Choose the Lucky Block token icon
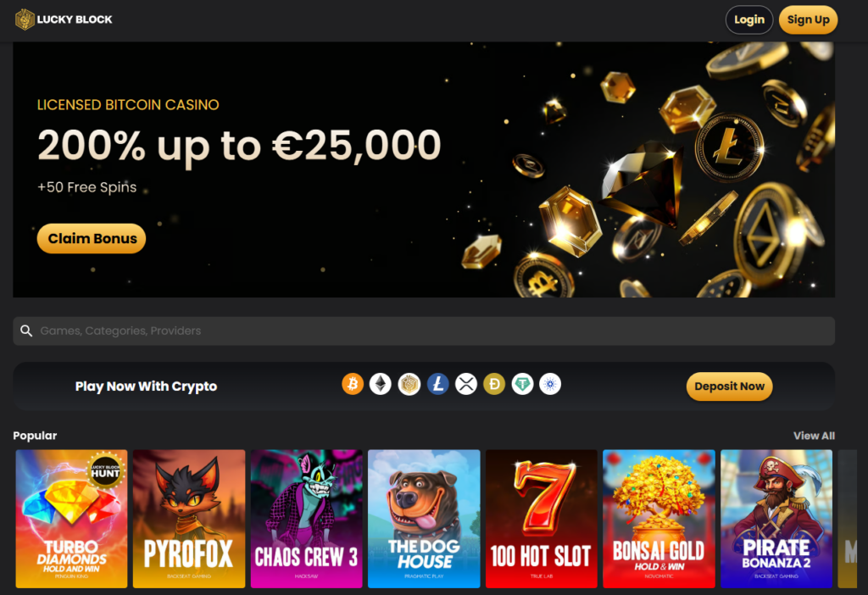 click(x=409, y=384)
